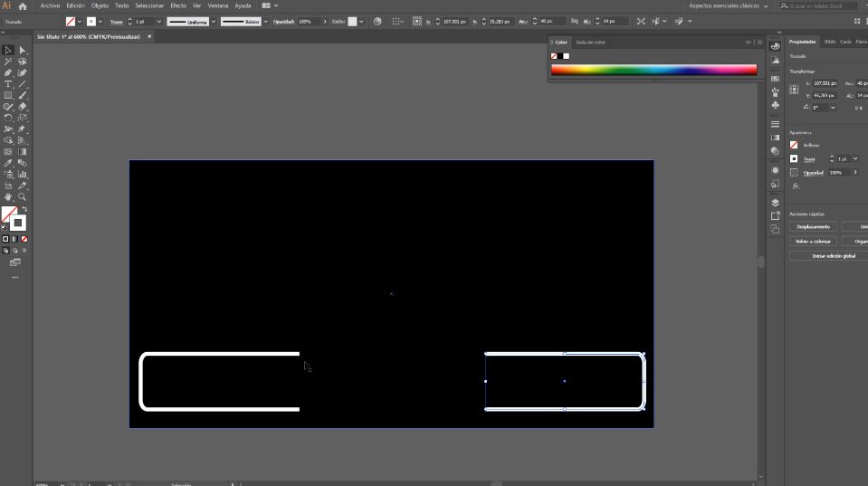868x486 pixels.
Task: Open the Objeto menu
Action: 100,5
